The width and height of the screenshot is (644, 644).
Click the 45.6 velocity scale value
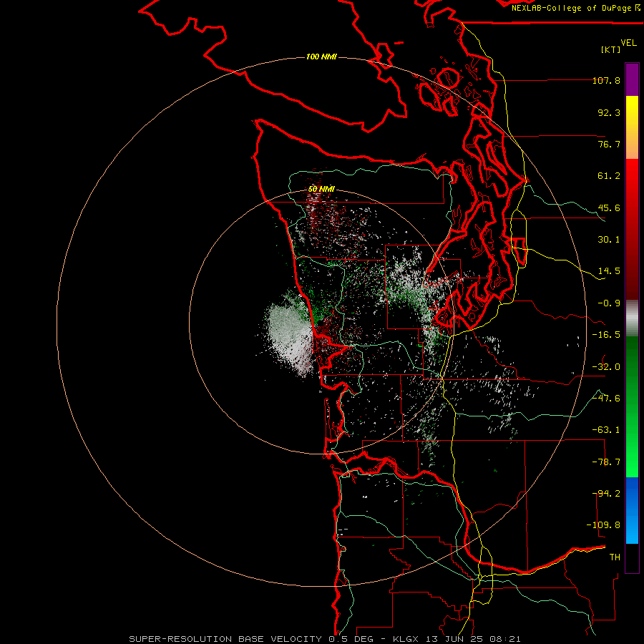pyautogui.click(x=609, y=208)
